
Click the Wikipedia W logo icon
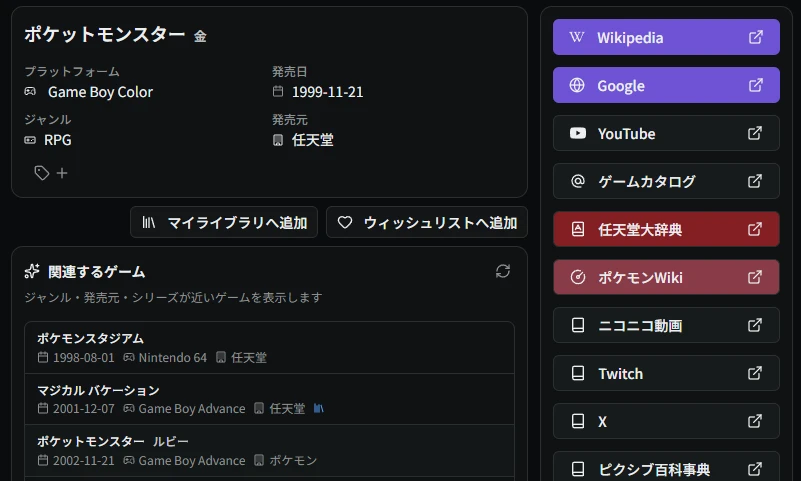pyautogui.click(x=577, y=37)
